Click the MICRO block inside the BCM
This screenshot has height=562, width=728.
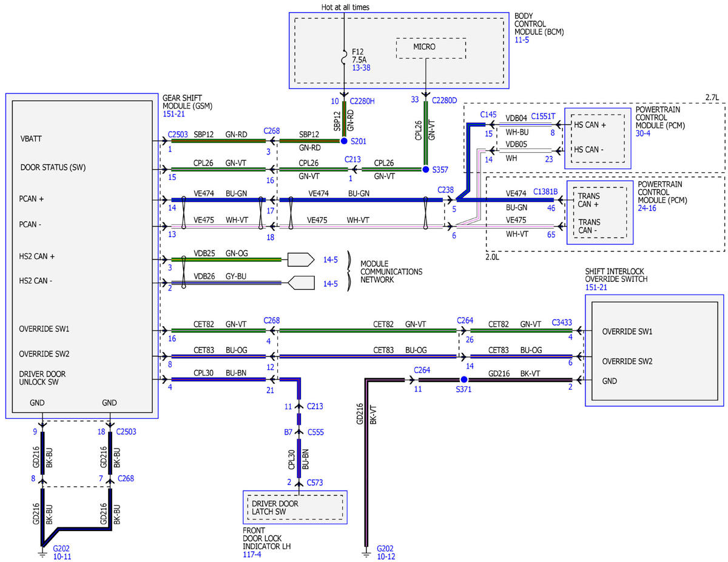coord(431,47)
